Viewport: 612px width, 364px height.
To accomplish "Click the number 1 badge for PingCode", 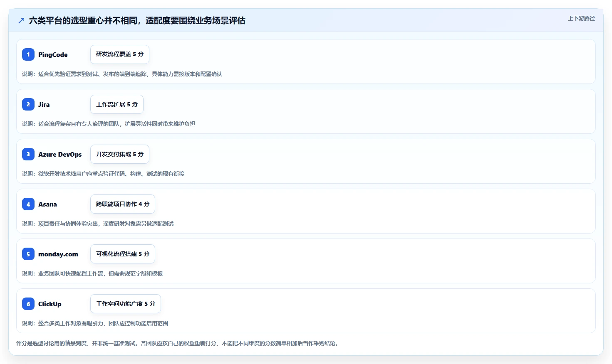I will (x=28, y=54).
